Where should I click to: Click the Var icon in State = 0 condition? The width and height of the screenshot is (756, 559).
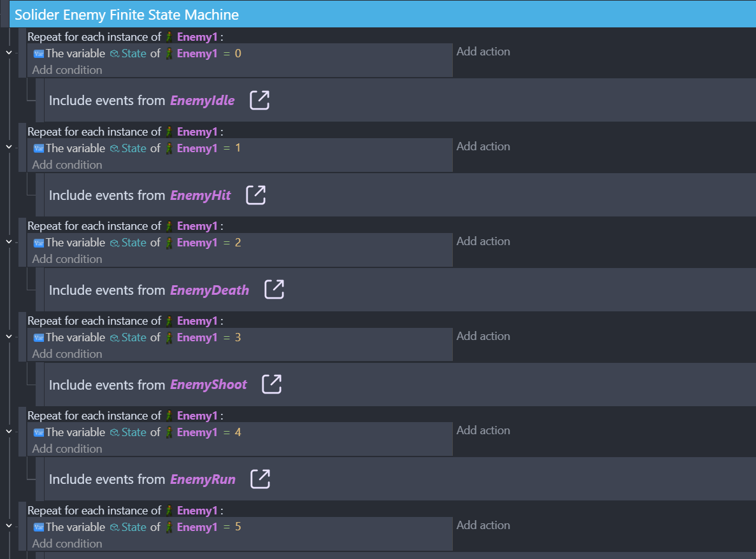point(38,54)
